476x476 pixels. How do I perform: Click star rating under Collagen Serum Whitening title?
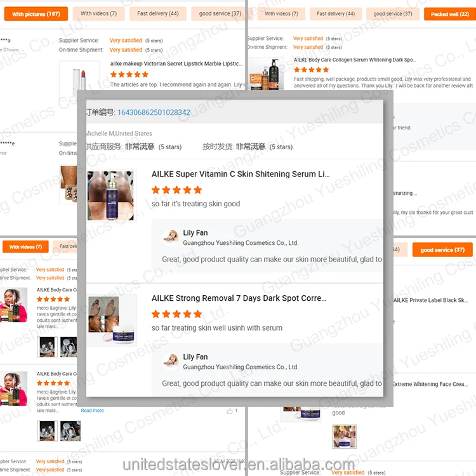[x=312, y=70]
